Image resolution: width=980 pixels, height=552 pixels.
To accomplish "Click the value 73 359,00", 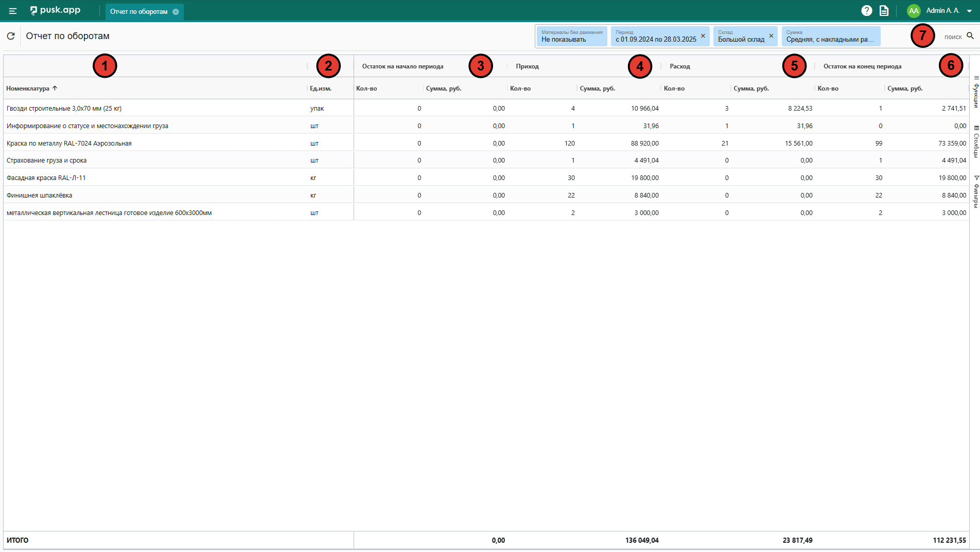I will point(952,143).
